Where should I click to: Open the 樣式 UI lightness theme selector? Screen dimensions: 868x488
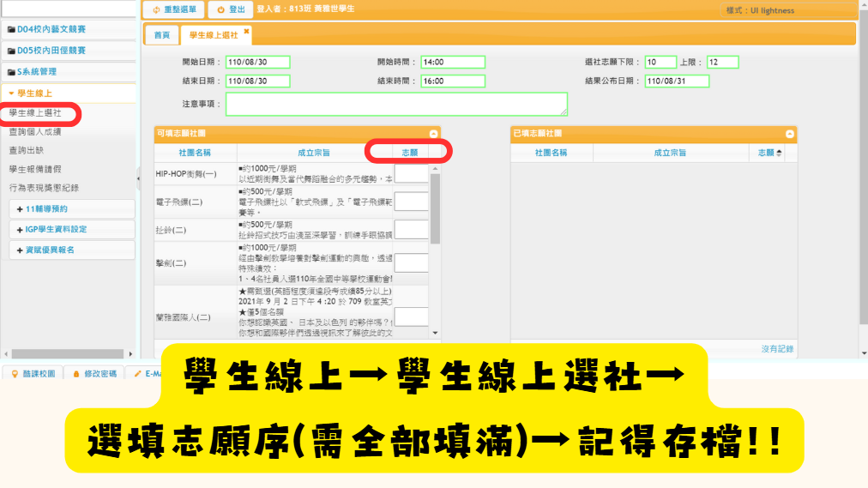[x=759, y=10]
